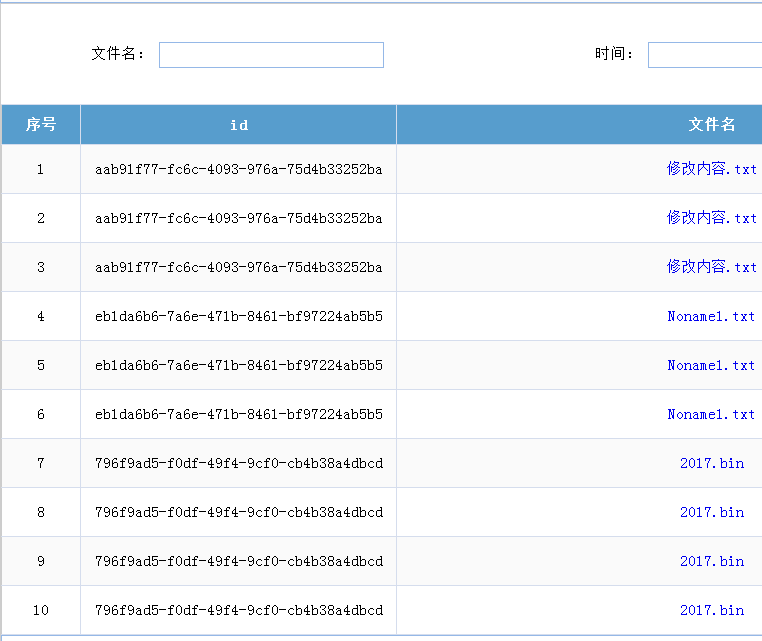Select id 796f9ad5 cell in row 8
762x641 pixels.
239,513
